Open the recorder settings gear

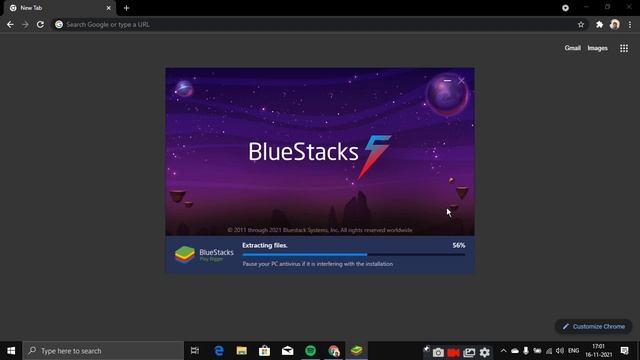tap(484, 352)
